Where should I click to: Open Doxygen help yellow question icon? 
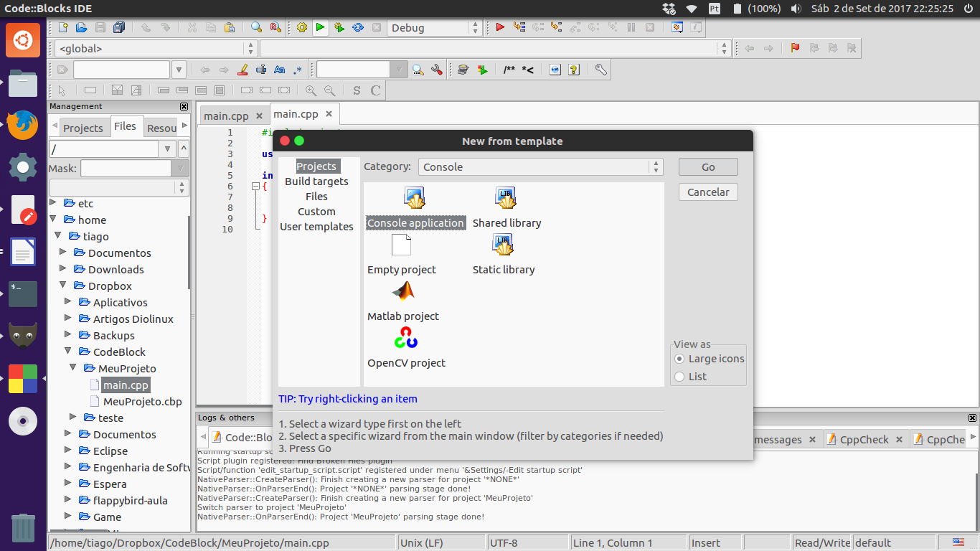[573, 70]
